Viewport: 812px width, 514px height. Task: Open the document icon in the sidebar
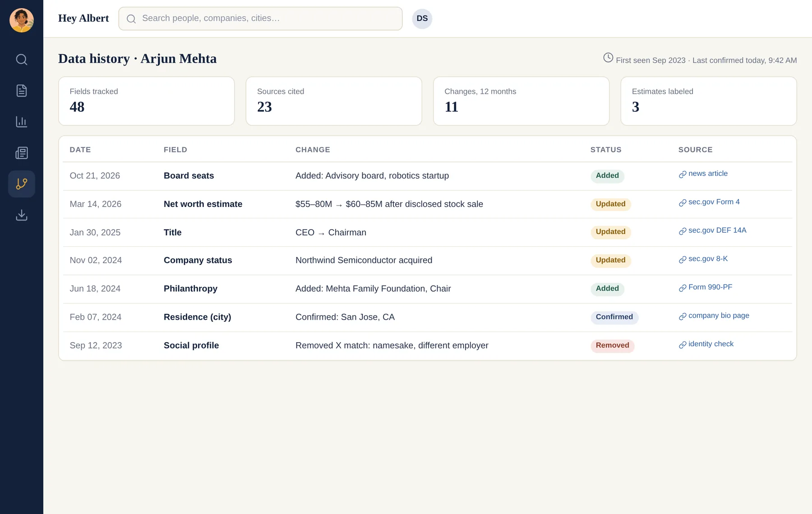[x=22, y=91]
